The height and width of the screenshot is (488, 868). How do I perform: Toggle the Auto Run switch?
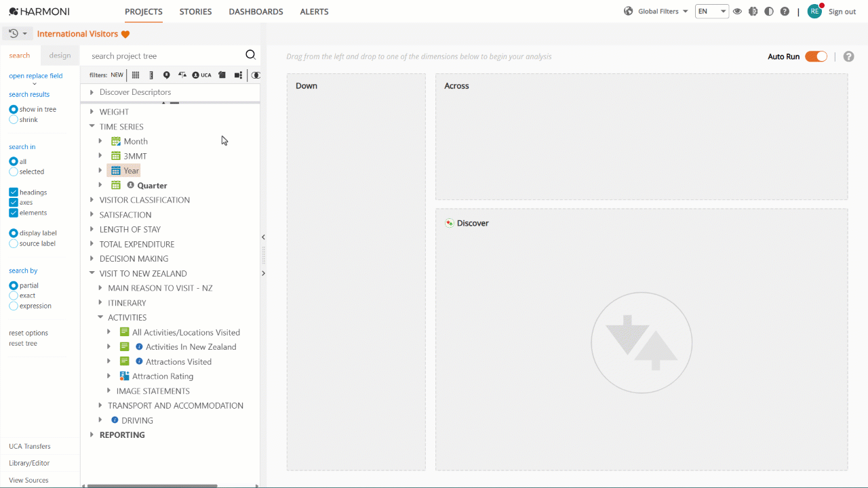click(816, 56)
